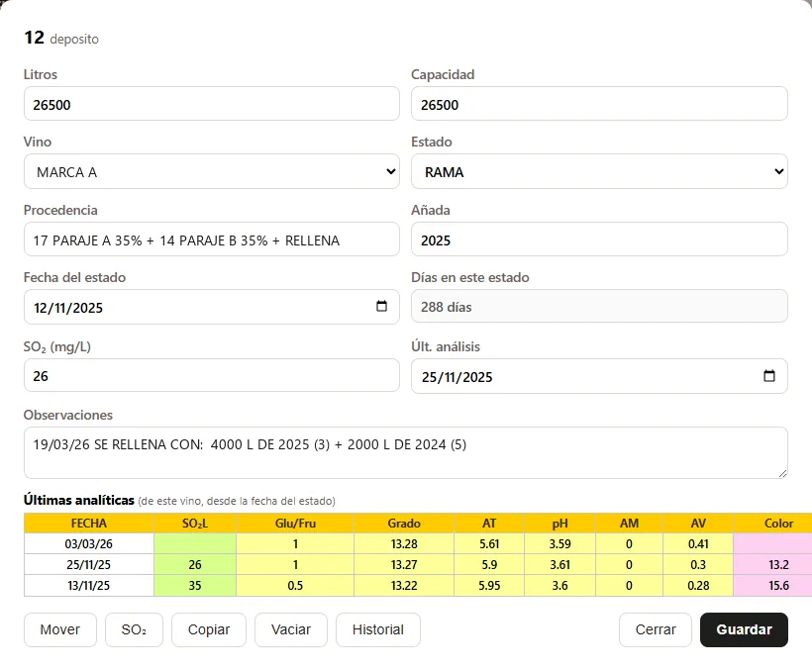Open the SO₂ action button
The width and height of the screenshot is (812, 671).
coord(134,629)
